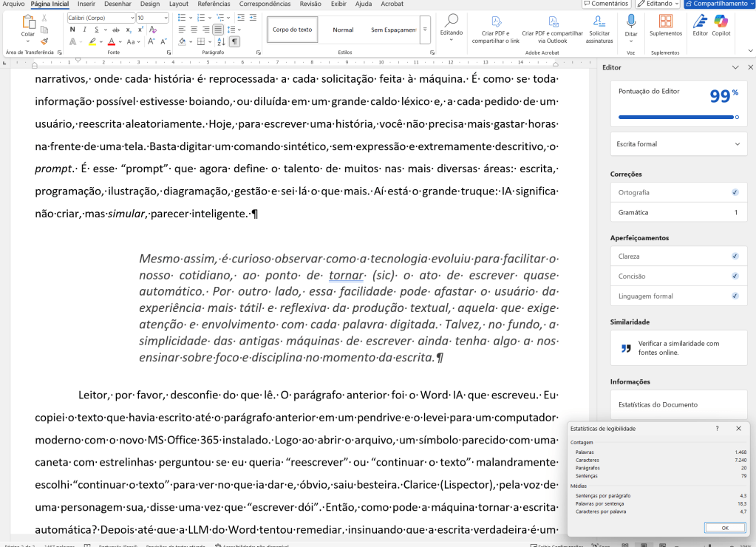Click Solicitar assinaturas icon
The height and width of the screenshot is (547, 756).
pyautogui.click(x=599, y=24)
